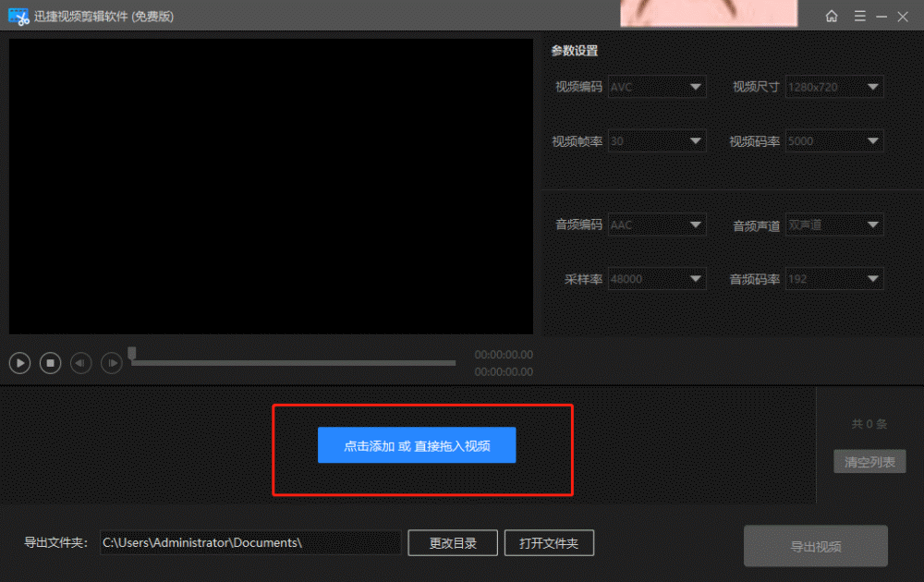924x582 pixels.
Task: Click the playback seek bar track
Action: (x=294, y=363)
